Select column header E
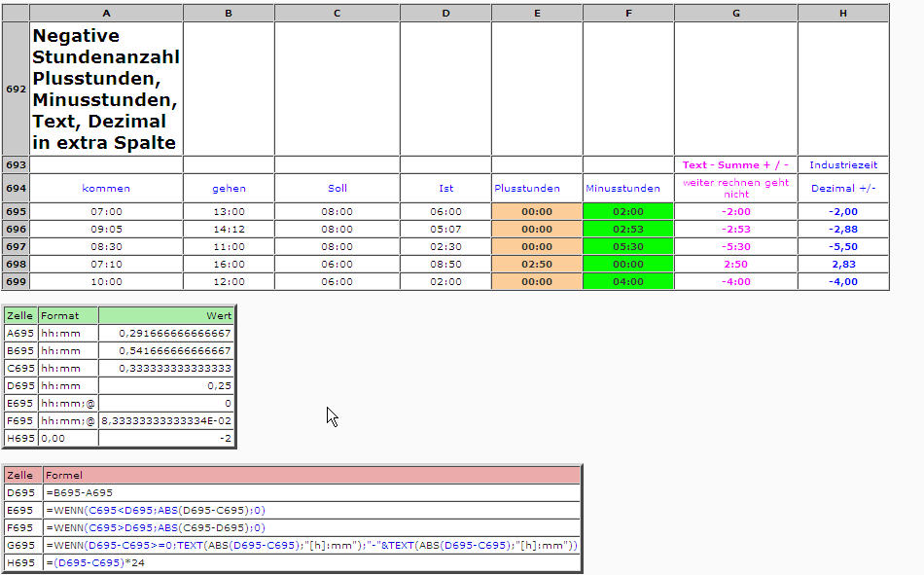924x575 pixels. coord(536,13)
